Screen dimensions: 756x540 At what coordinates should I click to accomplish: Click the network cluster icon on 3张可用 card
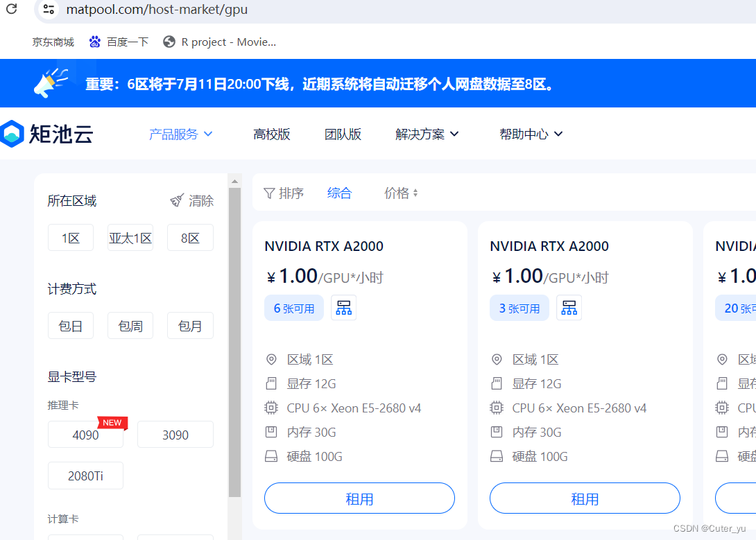pyautogui.click(x=569, y=308)
